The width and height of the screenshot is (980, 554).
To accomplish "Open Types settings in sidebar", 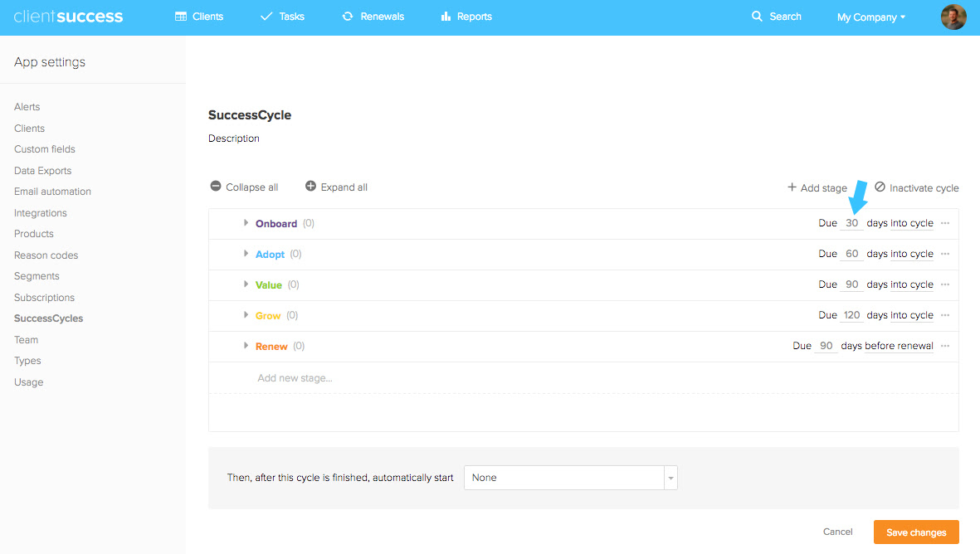I will (x=27, y=361).
